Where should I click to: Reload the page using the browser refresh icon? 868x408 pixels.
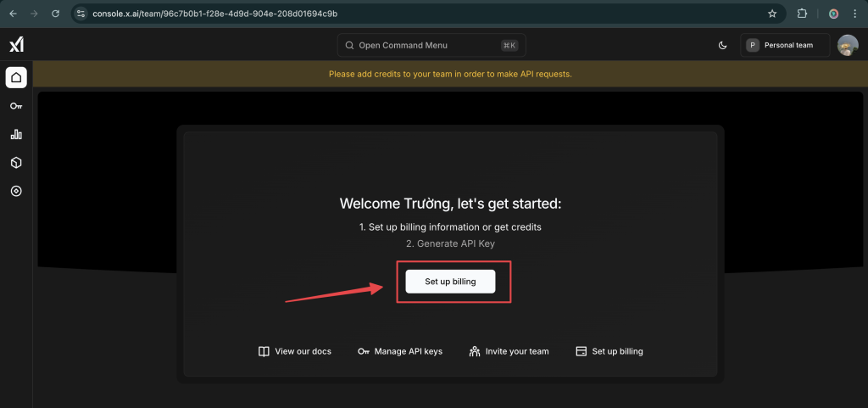55,14
